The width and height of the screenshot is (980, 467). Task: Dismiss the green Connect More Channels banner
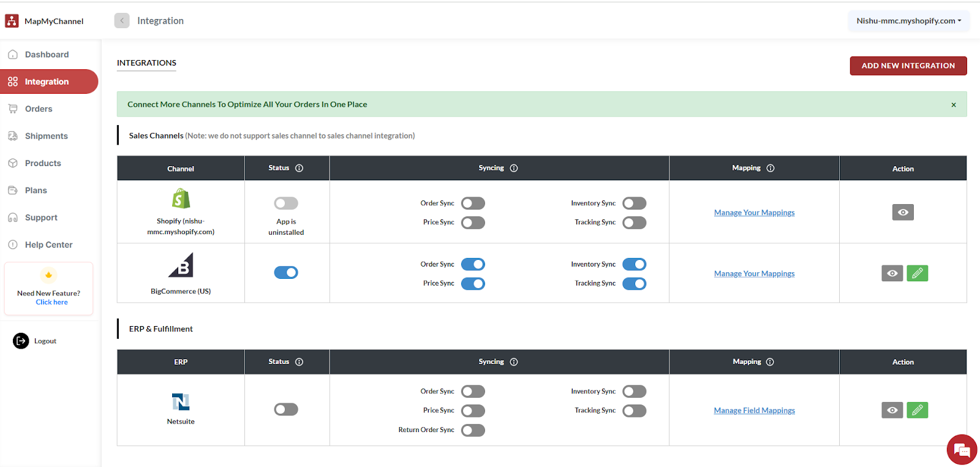pos(953,105)
